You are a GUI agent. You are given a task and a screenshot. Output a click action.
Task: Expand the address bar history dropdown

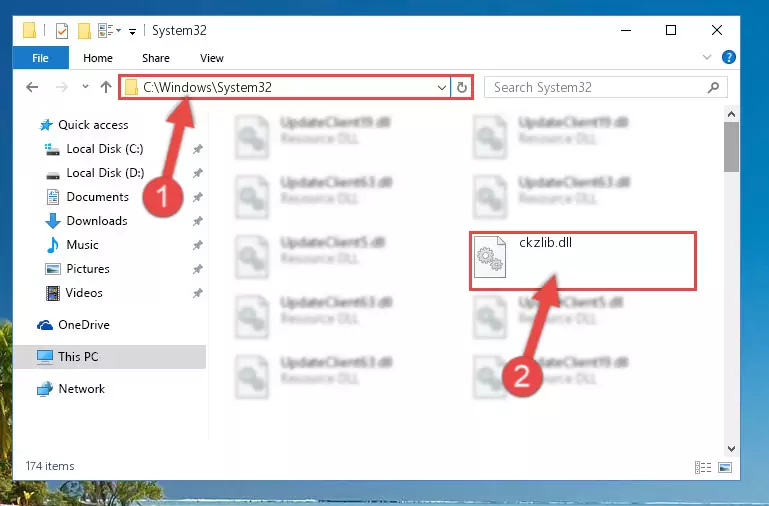click(441, 88)
